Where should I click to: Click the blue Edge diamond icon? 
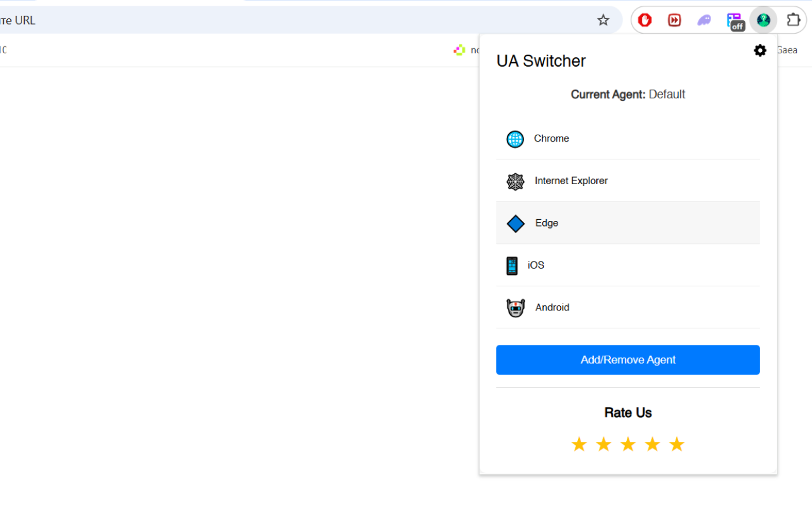point(516,224)
